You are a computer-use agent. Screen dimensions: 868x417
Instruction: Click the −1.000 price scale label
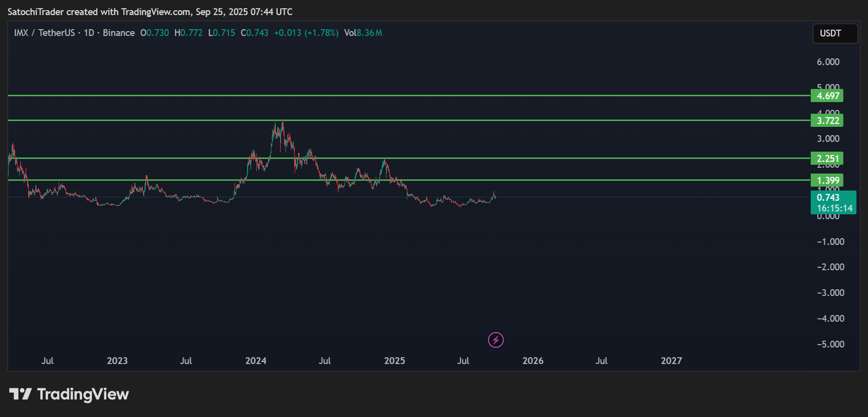tap(831, 242)
